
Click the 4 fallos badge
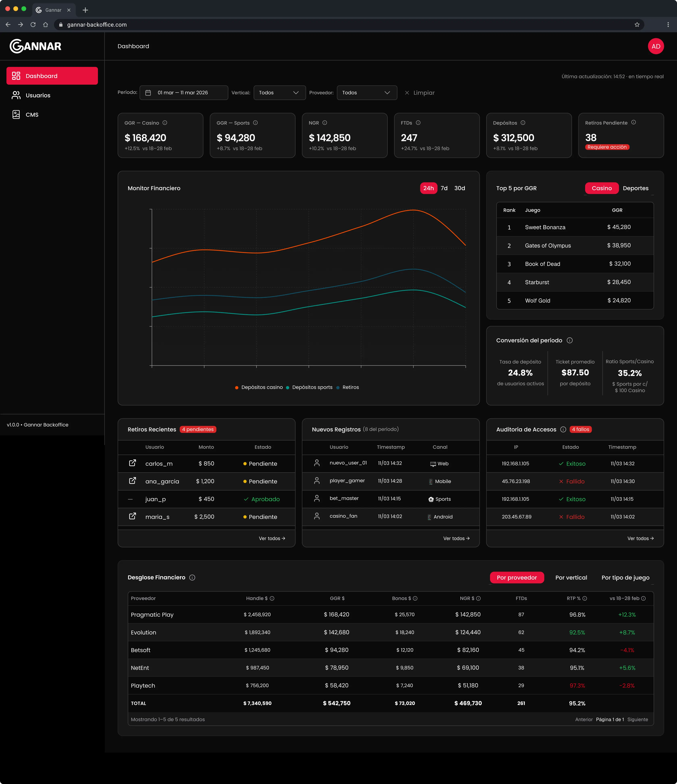point(580,429)
